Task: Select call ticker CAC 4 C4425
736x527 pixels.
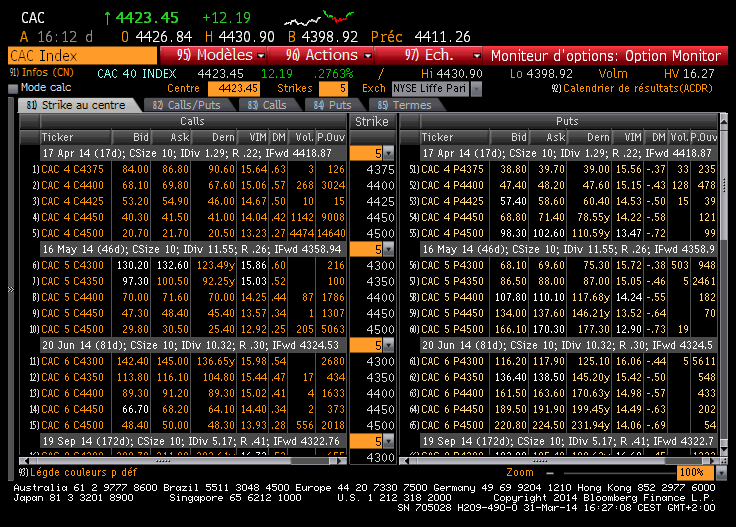Action: (72, 201)
